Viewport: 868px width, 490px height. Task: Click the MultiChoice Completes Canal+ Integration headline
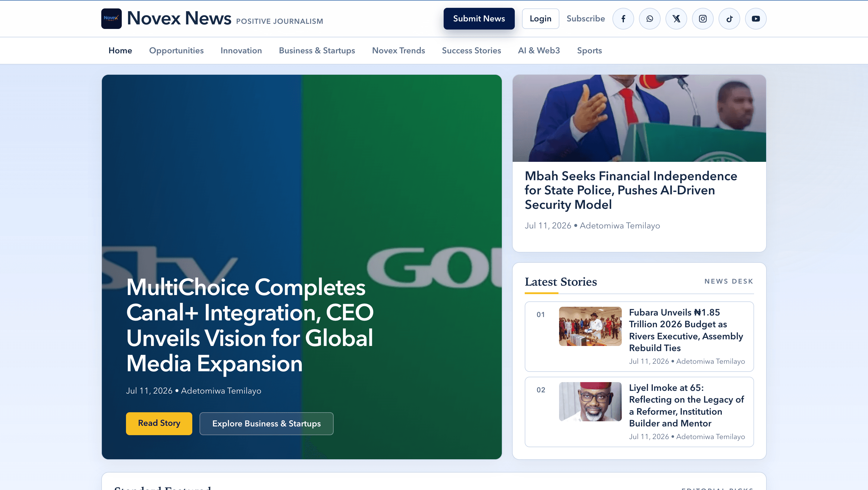pos(250,325)
